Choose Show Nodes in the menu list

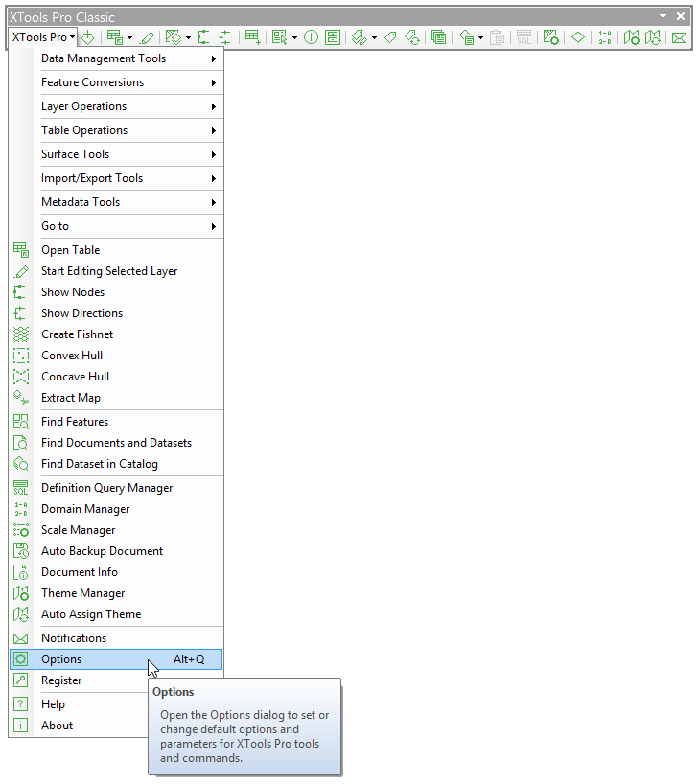click(x=116, y=292)
